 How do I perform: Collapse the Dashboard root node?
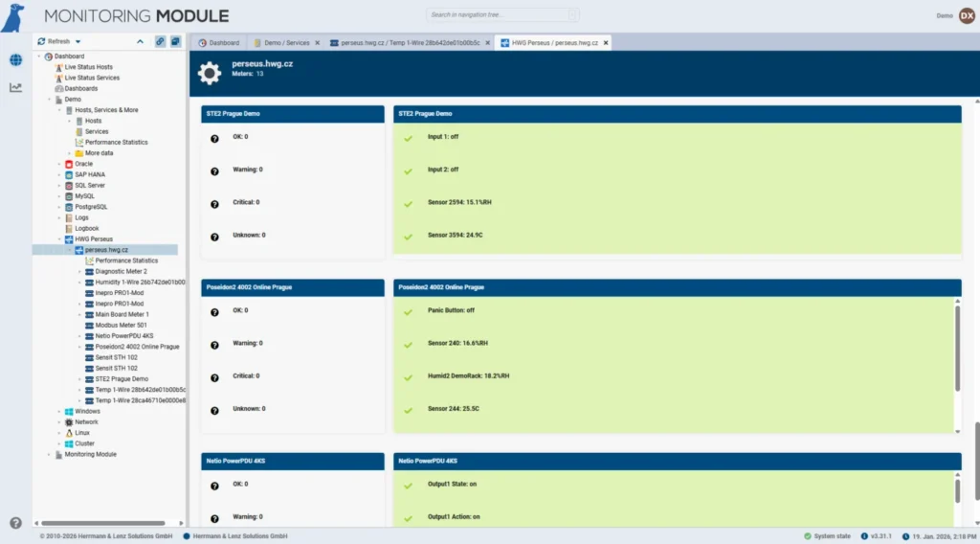click(x=38, y=57)
